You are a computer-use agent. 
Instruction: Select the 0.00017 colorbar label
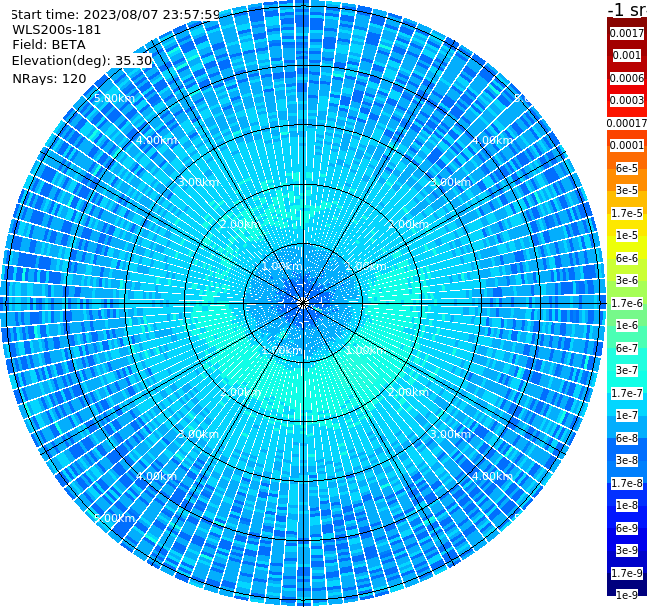click(627, 123)
